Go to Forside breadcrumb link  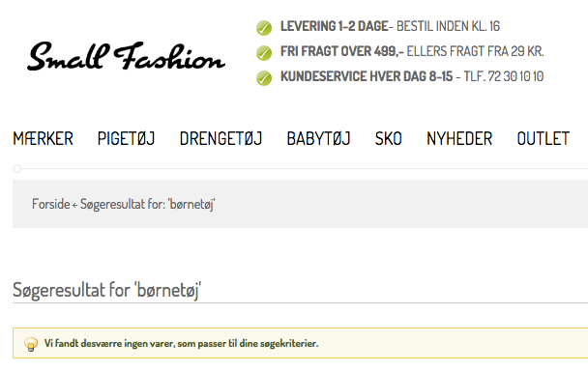pyautogui.click(x=51, y=204)
